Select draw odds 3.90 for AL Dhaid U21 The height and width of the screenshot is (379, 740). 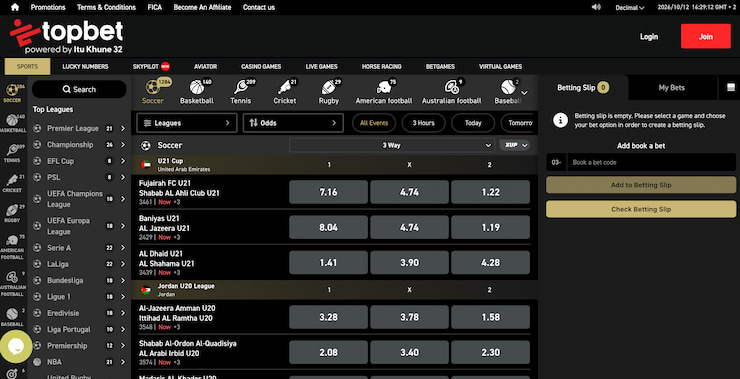409,262
